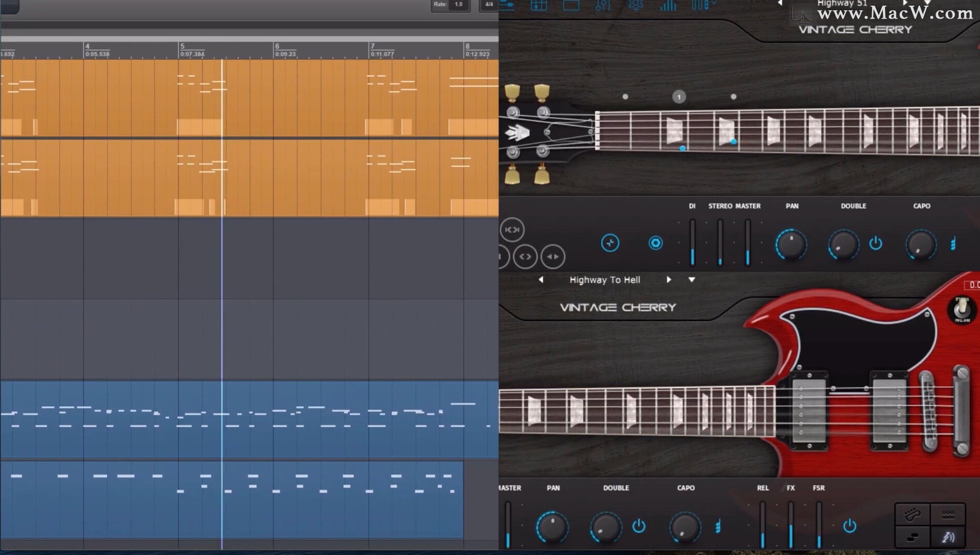Click the circular skip-arrows button in the upper panel
Image resolution: width=980 pixels, height=555 pixels.
click(x=512, y=230)
